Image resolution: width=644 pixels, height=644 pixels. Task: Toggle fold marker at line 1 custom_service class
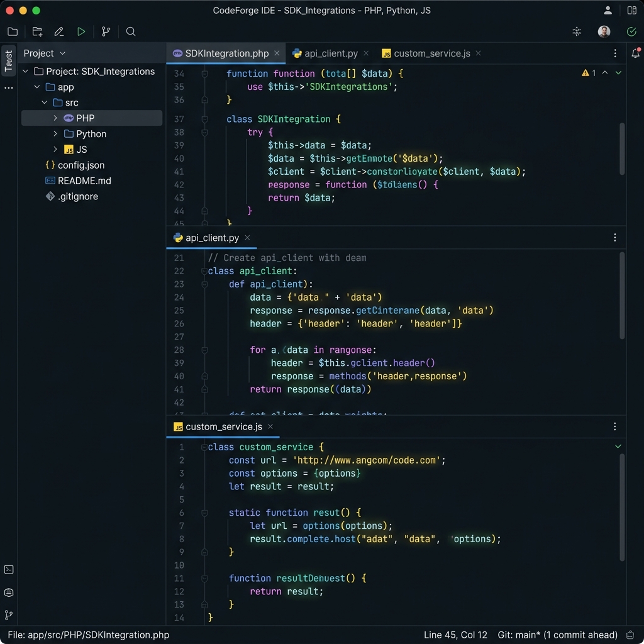point(204,447)
